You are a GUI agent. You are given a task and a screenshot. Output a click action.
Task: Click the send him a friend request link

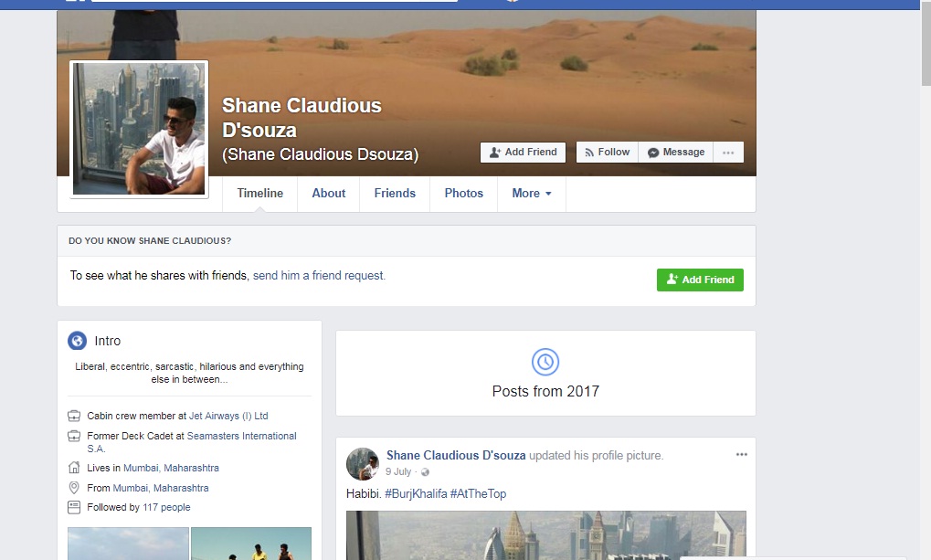[x=319, y=276]
